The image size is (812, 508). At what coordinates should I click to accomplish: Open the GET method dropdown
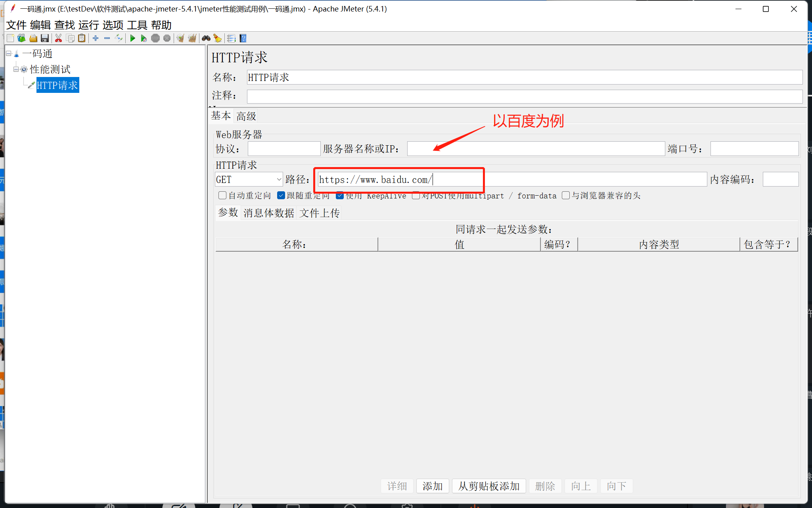pyautogui.click(x=249, y=179)
